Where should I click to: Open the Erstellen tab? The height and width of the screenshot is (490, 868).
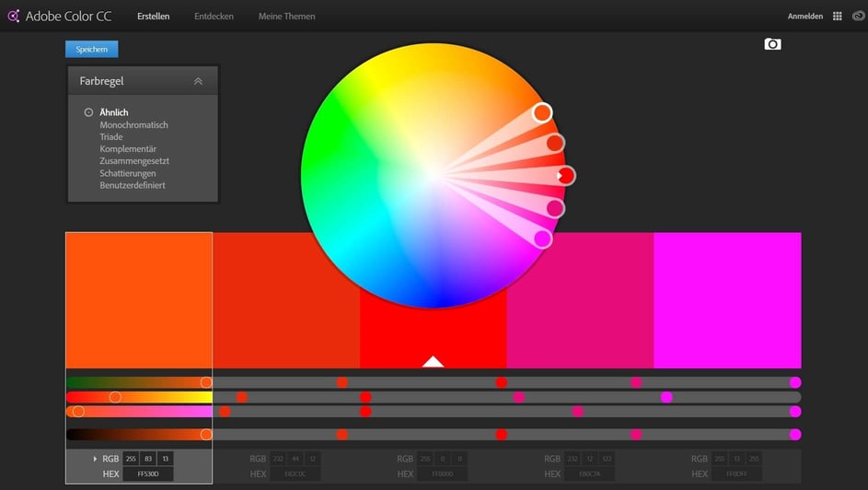pyautogui.click(x=154, y=16)
